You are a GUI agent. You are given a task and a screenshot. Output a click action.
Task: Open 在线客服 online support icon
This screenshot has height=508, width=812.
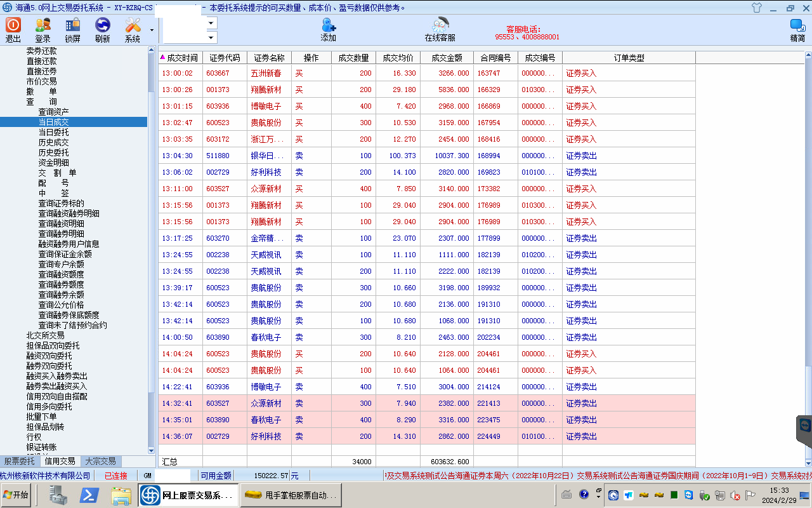pyautogui.click(x=440, y=29)
